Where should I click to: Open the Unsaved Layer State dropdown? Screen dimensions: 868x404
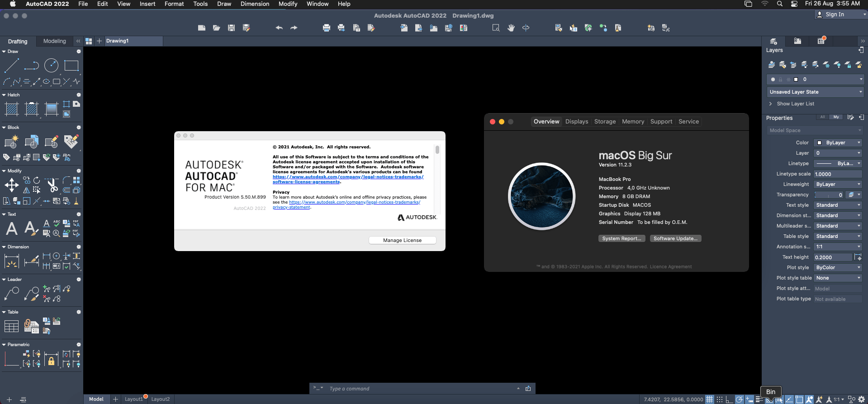(x=815, y=92)
